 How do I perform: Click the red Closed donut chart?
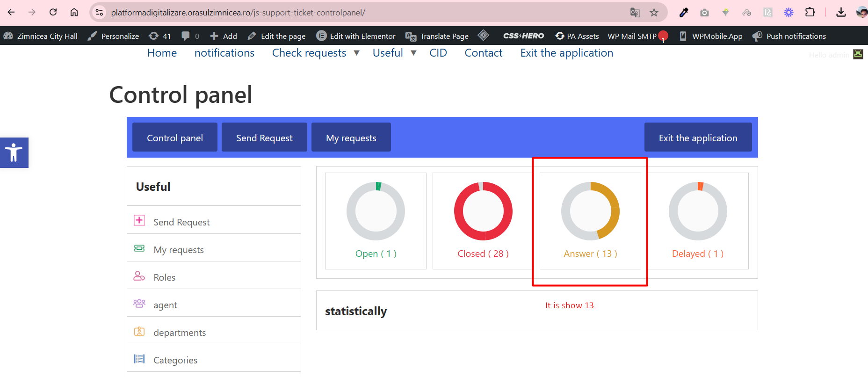click(483, 211)
